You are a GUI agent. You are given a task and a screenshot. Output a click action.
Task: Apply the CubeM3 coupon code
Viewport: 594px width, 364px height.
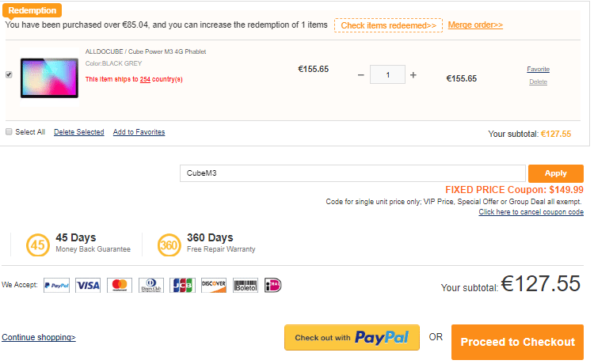pos(555,173)
